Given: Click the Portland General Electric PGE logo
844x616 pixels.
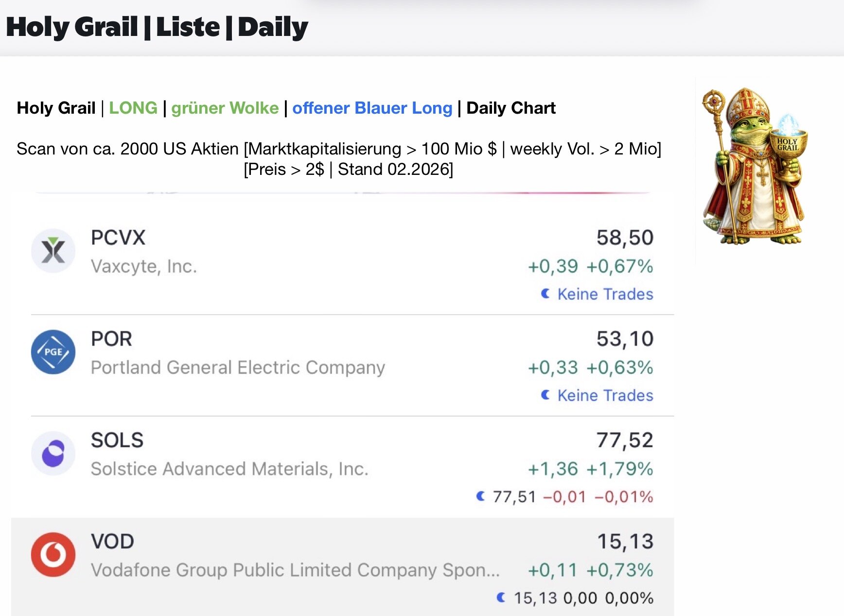Looking at the screenshot, I should [x=53, y=352].
